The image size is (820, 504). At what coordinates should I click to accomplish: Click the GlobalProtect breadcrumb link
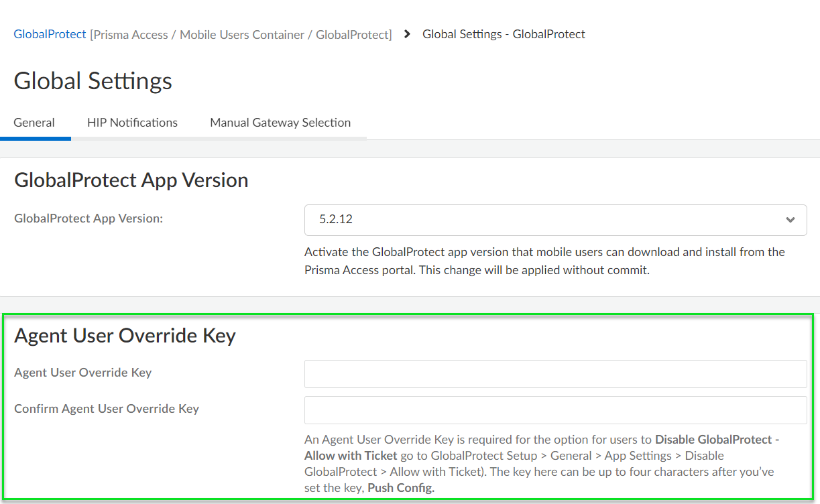[50, 34]
